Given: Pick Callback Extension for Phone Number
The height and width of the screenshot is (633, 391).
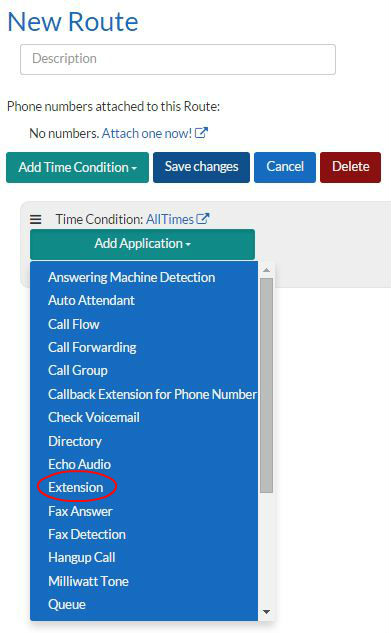Looking at the screenshot, I should [153, 394].
